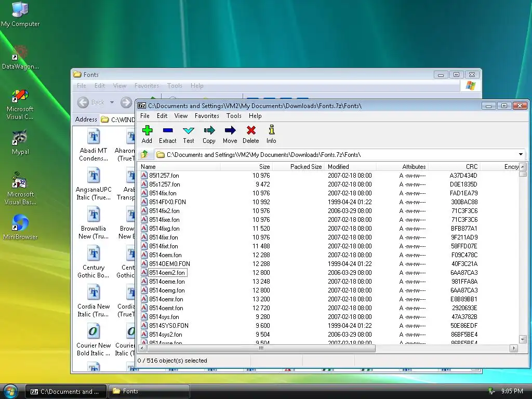Image resolution: width=532 pixels, height=399 pixels.
Task: Expand the 7-Zip address path dropdown
Action: 521,154
